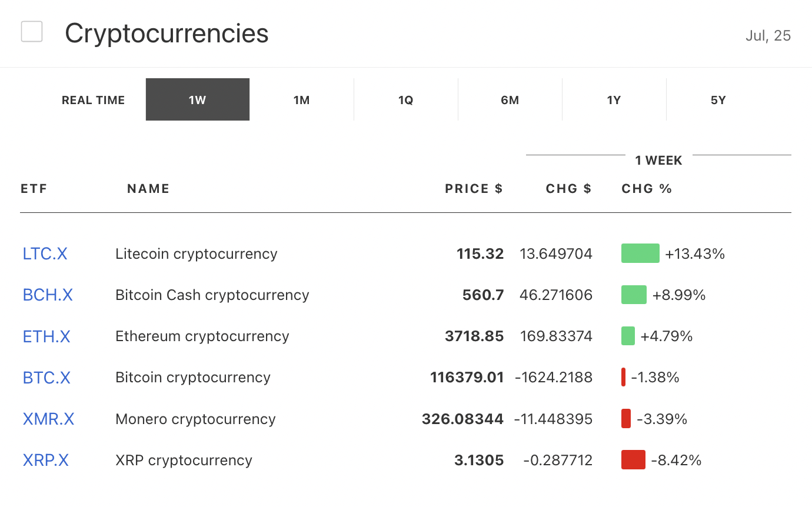
Task: Click the XRP price 3.1305
Action: click(x=479, y=461)
